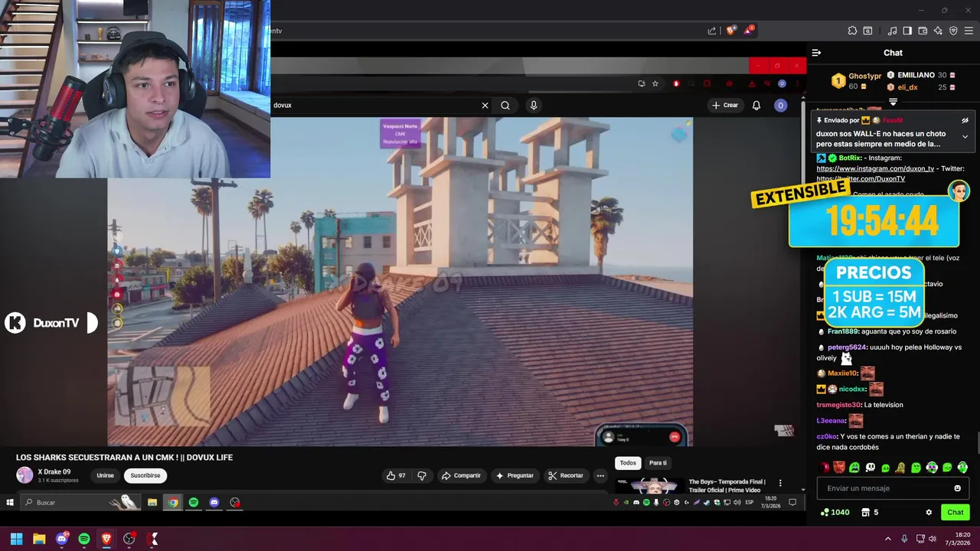
Task: Open the channel points 1040 balance
Action: (835, 512)
